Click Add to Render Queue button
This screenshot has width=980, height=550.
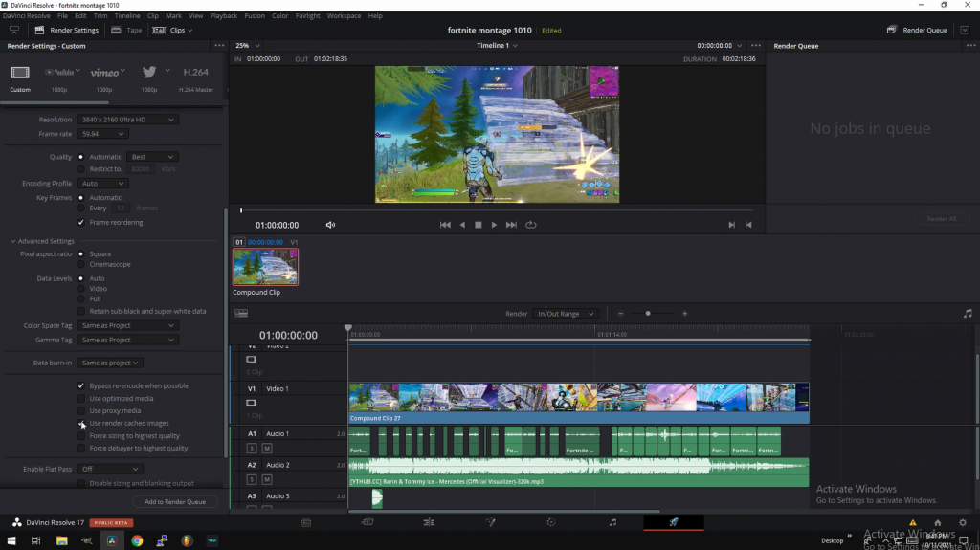pos(175,501)
